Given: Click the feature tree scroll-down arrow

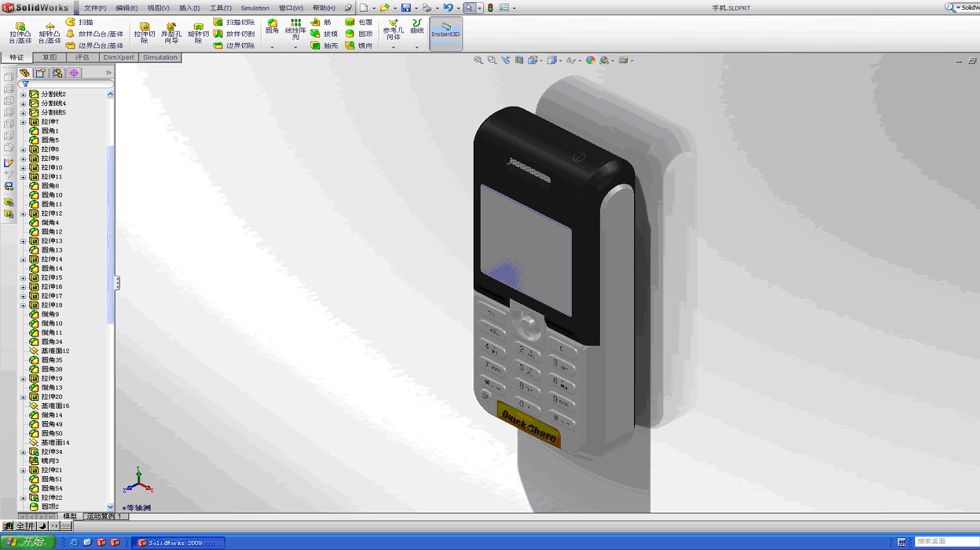Looking at the screenshot, I should click(x=110, y=507).
